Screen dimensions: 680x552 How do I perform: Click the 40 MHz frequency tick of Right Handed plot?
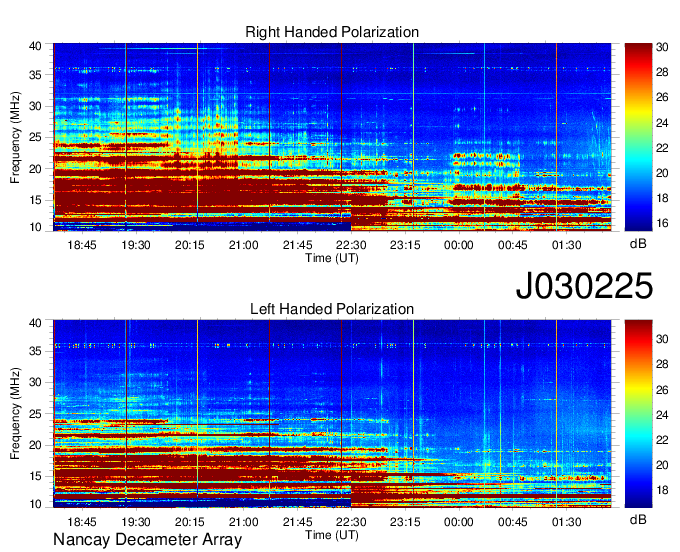(35, 46)
